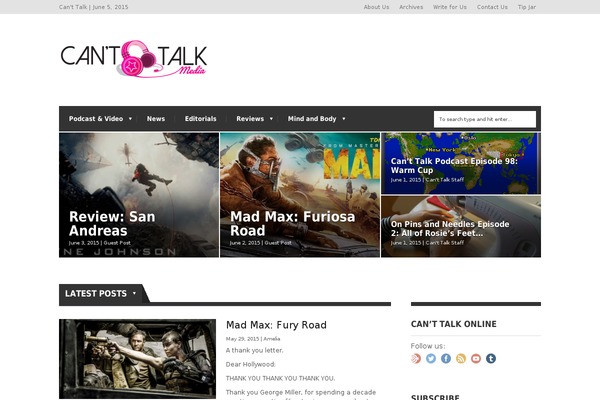
Task: Focus the search input field
Action: (x=485, y=119)
